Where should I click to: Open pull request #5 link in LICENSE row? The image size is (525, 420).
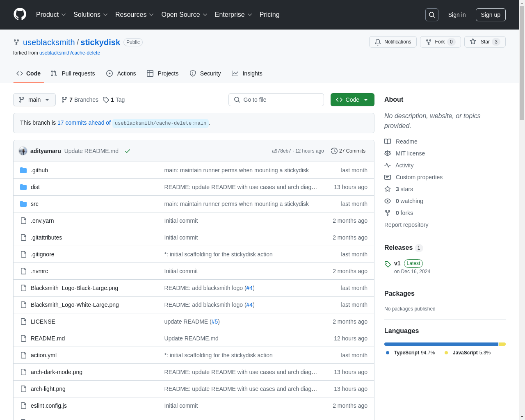(215, 322)
